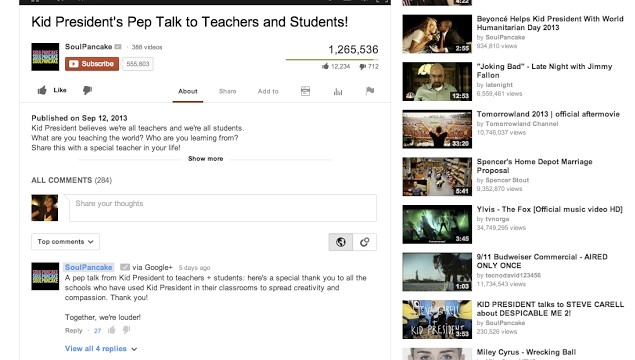This screenshot has width=635, height=360.
Task: Open the transcript icon tab
Action: coord(305,91)
